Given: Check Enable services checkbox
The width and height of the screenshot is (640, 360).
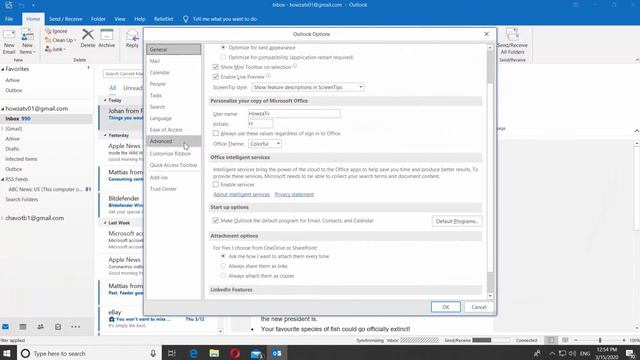Looking at the screenshot, I should (216, 184).
